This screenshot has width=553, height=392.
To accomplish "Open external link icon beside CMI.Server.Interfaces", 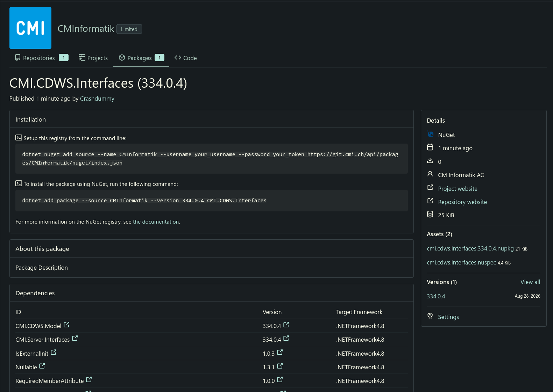I will (75, 339).
